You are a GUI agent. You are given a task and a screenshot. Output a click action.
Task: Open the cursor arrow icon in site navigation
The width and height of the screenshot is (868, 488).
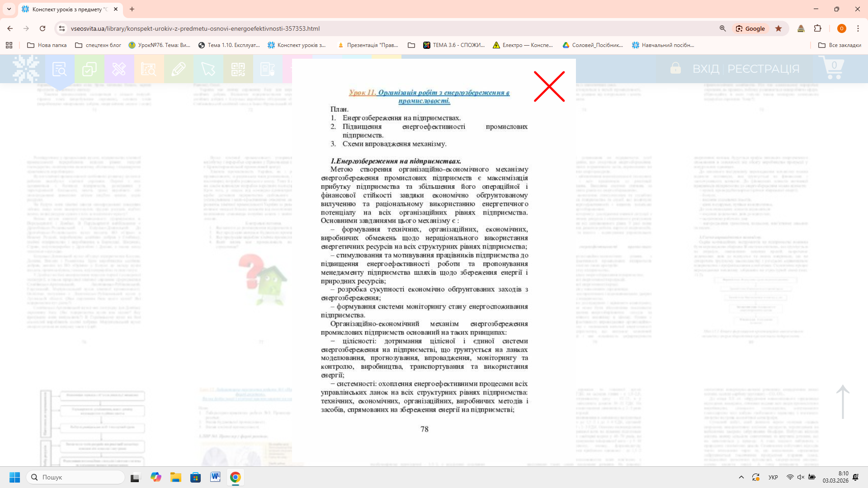pos(208,69)
